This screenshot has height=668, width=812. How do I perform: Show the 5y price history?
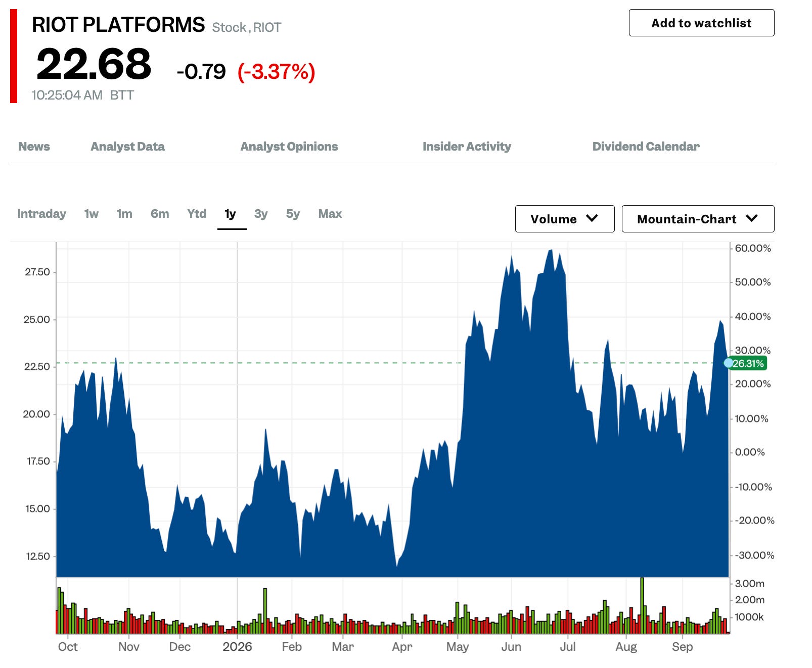[x=293, y=214]
